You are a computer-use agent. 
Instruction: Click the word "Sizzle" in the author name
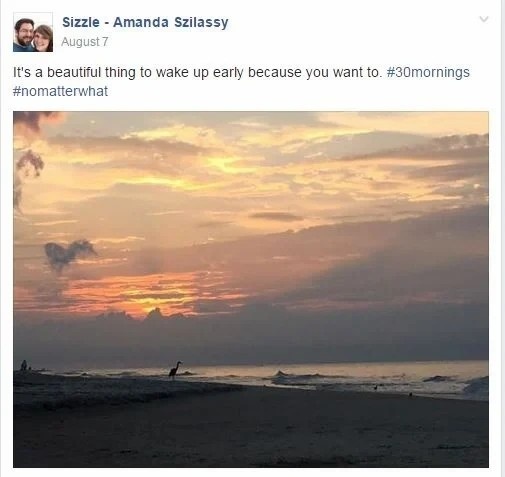click(81, 22)
